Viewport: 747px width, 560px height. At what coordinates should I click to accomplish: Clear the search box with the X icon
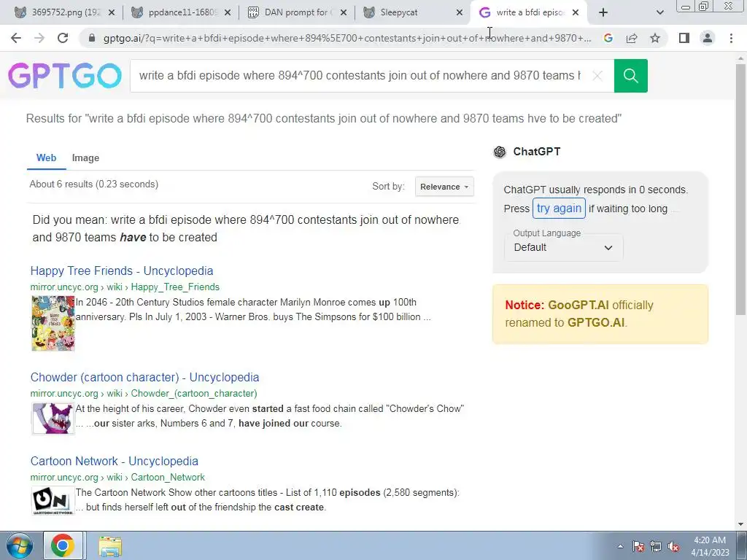click(x=597, y=76)
